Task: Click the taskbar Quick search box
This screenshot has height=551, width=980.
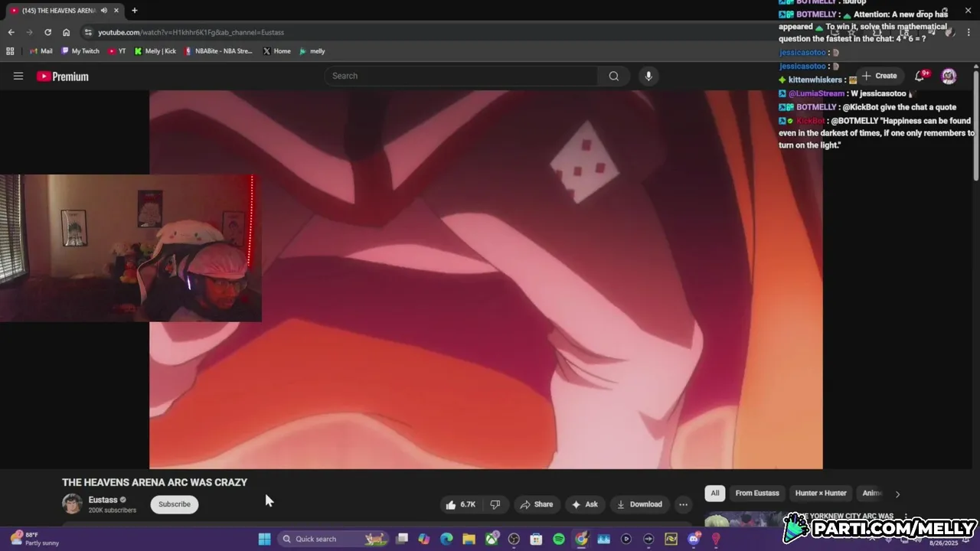Action: tap(332, 539)
